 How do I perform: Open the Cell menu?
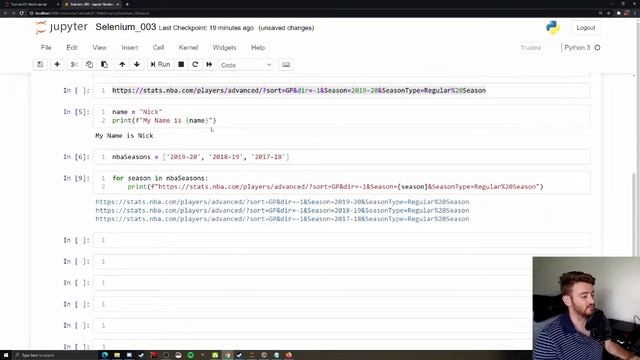coord(158,48)
